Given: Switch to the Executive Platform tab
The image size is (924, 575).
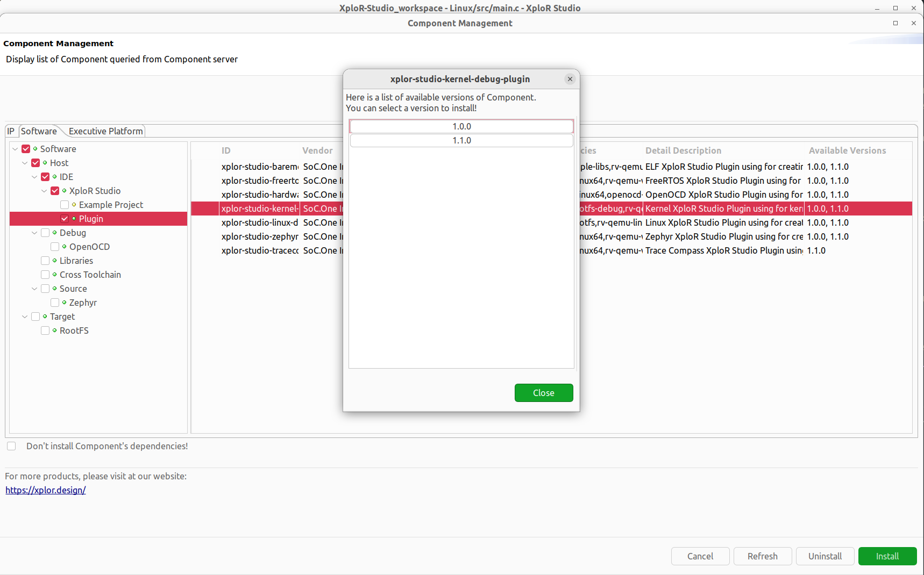Looking at the screenshot, I should point(105,131).
